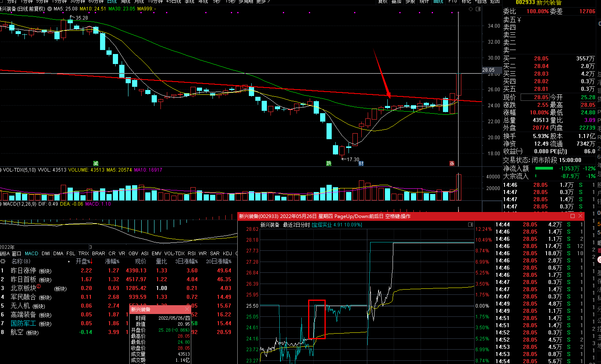Open the 叠加 overlay menu
This screenshot has height=364, width=601.
coord(396,2)
